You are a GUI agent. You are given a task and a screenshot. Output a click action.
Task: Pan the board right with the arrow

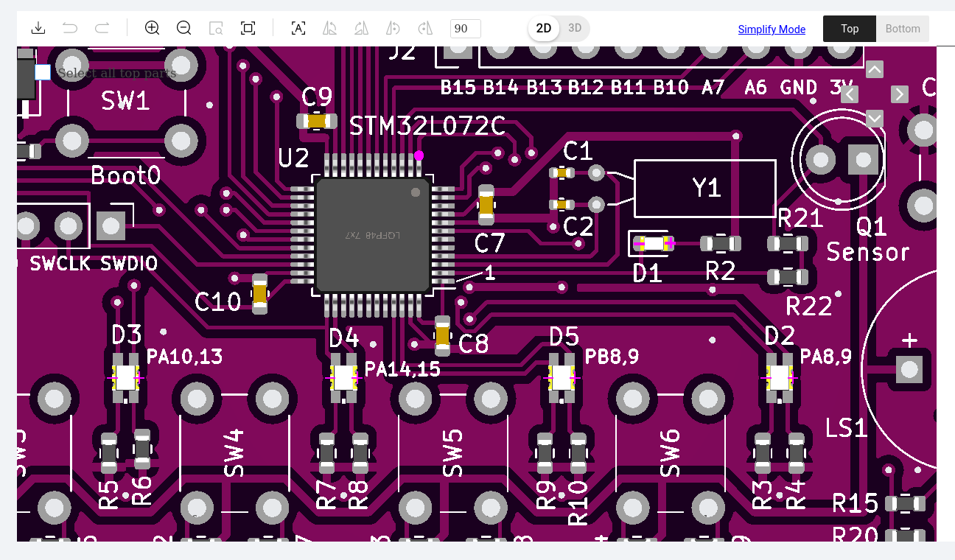coord(900,94)
